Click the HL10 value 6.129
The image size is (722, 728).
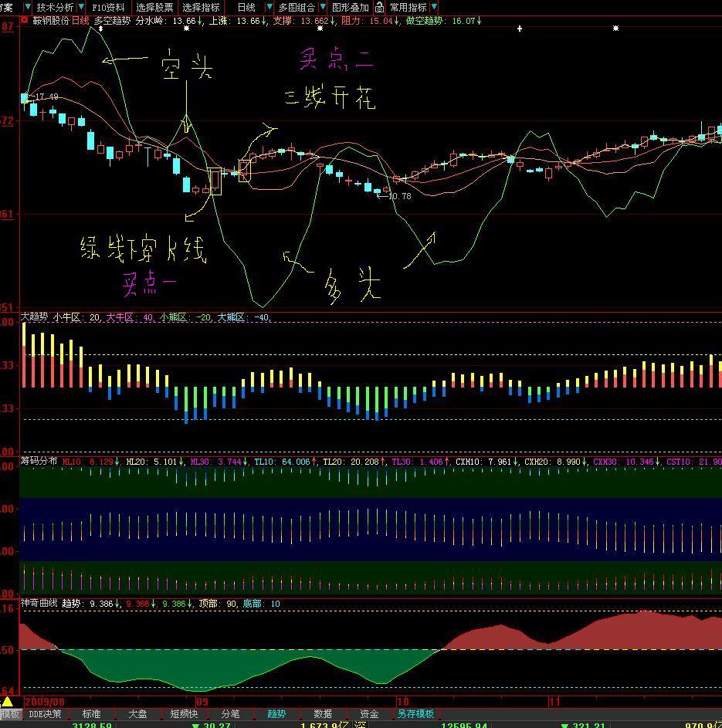pos(101,462)
